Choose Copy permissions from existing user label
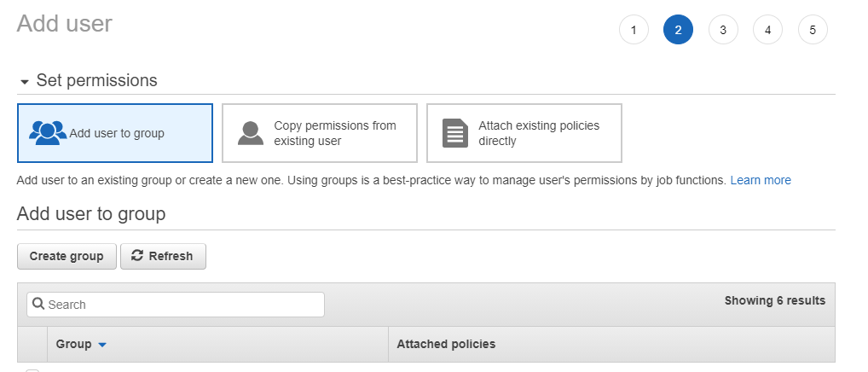Image resolution: width=868 pixels, height=372 pixels. coord(335,133)
